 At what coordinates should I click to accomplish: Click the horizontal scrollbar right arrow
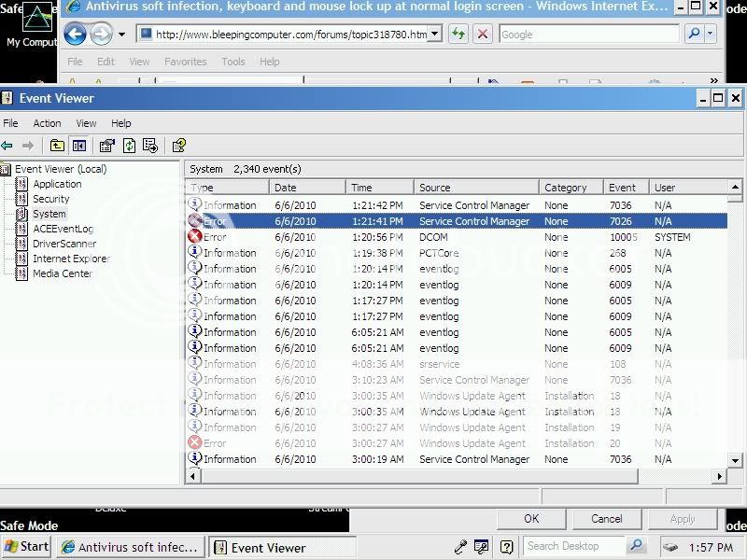pos(719,476)
